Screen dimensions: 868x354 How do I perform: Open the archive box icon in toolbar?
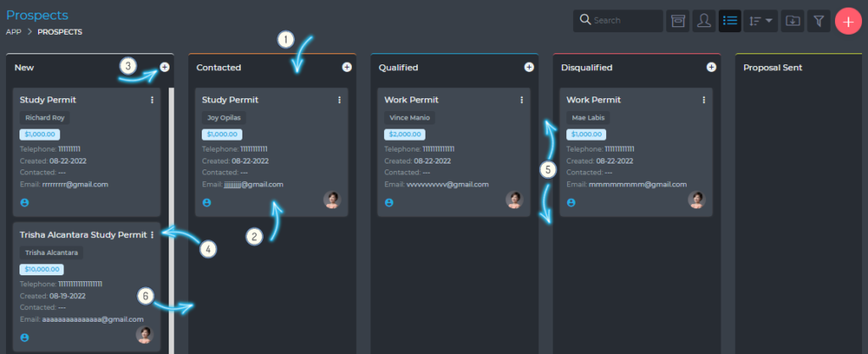676,20
